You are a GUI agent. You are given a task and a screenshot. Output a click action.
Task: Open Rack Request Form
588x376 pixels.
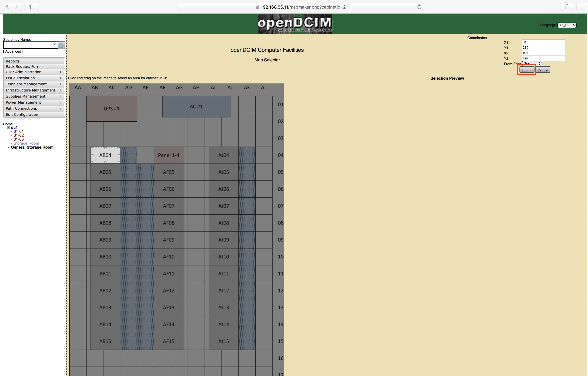click(x=34, y=66)
